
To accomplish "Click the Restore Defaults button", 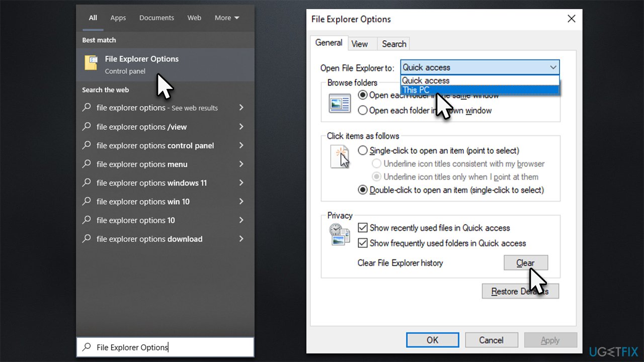I will coord(520,291).
